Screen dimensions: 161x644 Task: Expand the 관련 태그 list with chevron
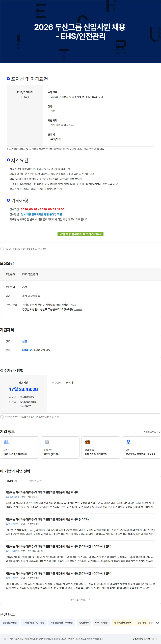[157, 623]
